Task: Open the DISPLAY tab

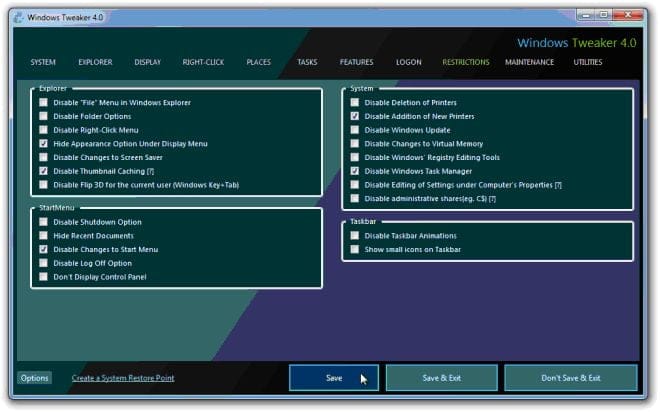Action: (x=148, y=62)
